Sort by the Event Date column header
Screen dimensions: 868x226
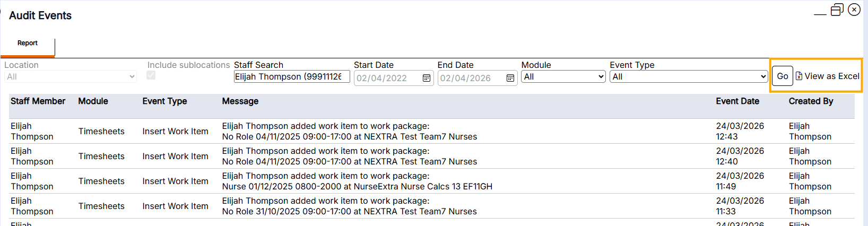click(x=737, y=101)
